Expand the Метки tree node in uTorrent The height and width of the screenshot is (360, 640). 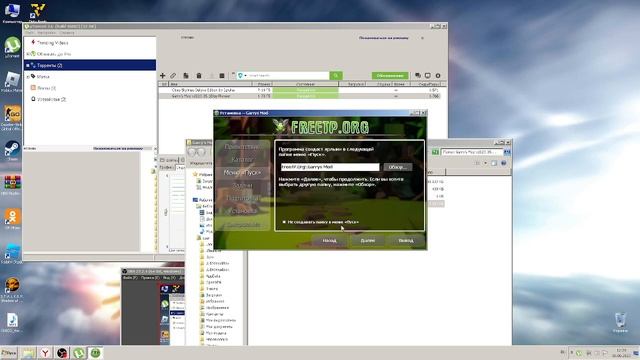pos(27,77)
